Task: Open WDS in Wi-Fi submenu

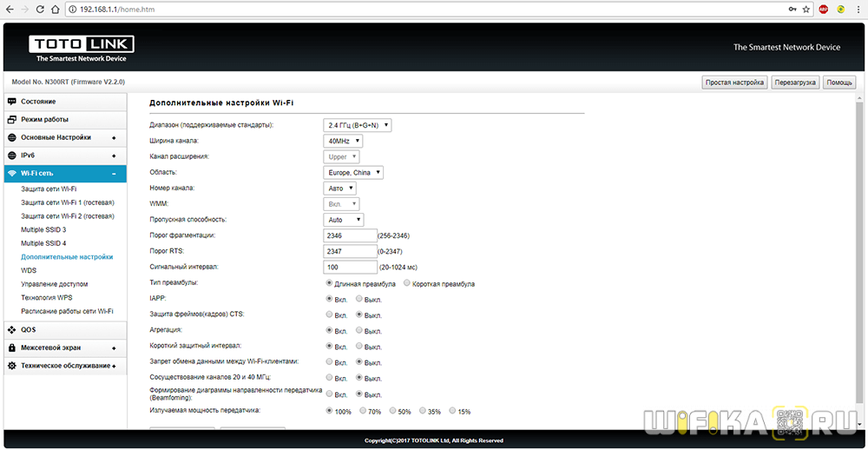Action: click(29, 270)
